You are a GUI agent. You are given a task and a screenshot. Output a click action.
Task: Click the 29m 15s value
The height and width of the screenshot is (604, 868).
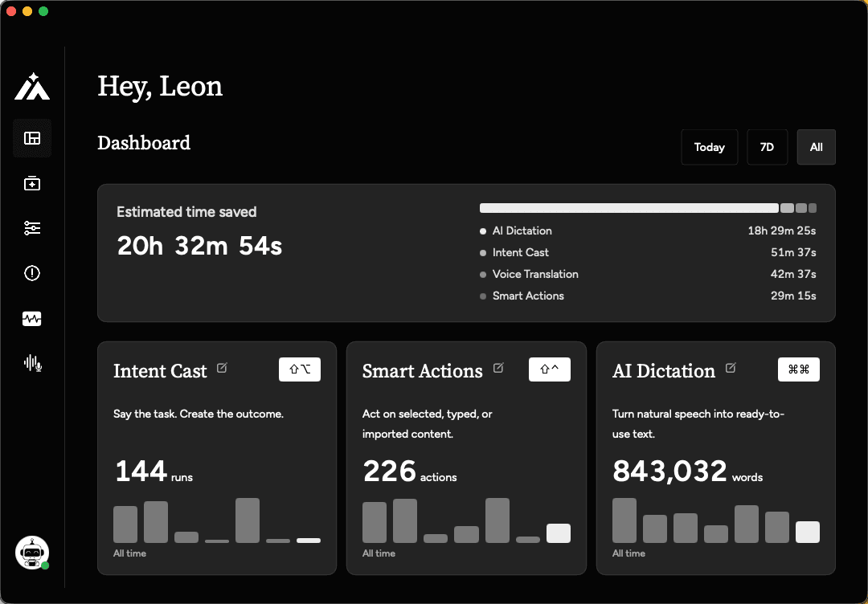[x=793, y=296]
